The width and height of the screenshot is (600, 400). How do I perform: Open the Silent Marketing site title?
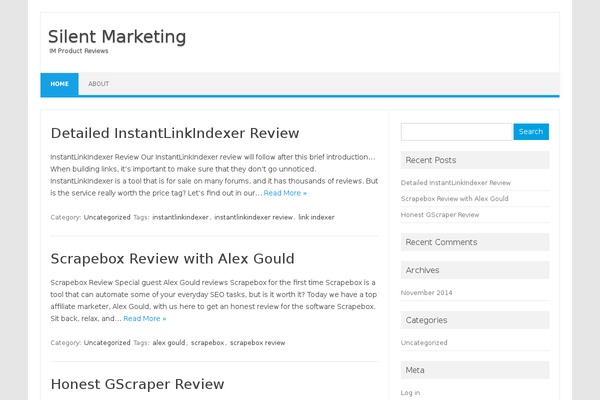(x=117, y=37)
